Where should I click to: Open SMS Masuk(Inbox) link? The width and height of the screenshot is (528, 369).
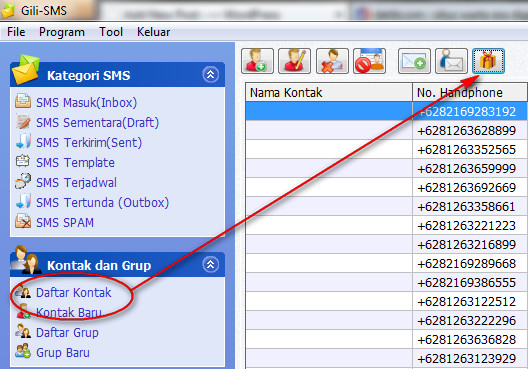coord(87,102)
